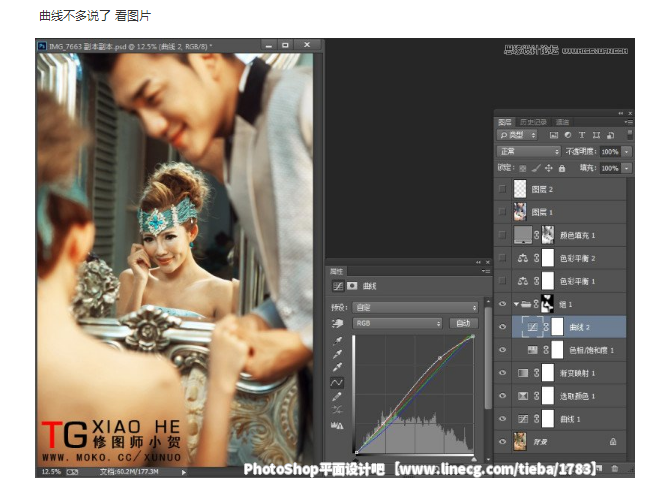Image resolution: width=652 pixels, height=488 pixels.
Task: Click the 自动 auto button
Action: (464, 323)
